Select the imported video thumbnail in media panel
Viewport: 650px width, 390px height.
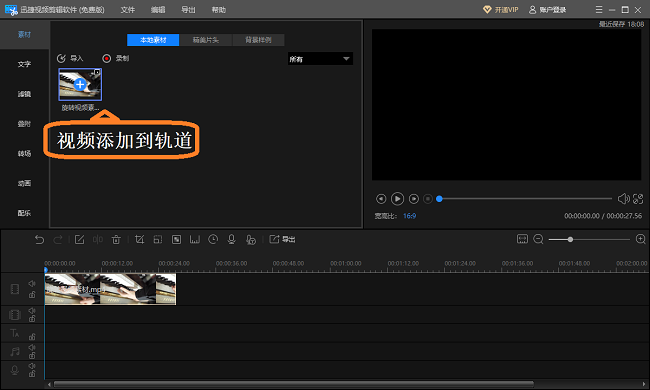pyautogui.click(x=80, y=85)
